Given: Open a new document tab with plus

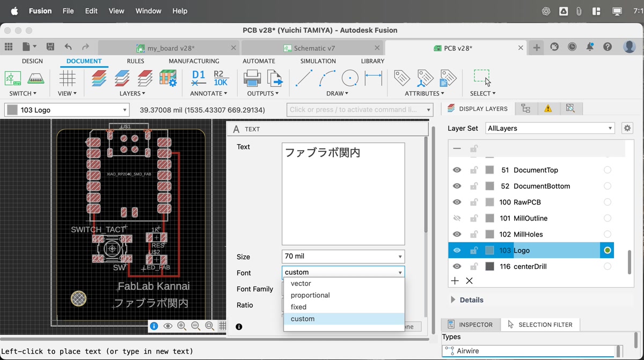Looking at the screenshot, I should click(x=536, y=48).
